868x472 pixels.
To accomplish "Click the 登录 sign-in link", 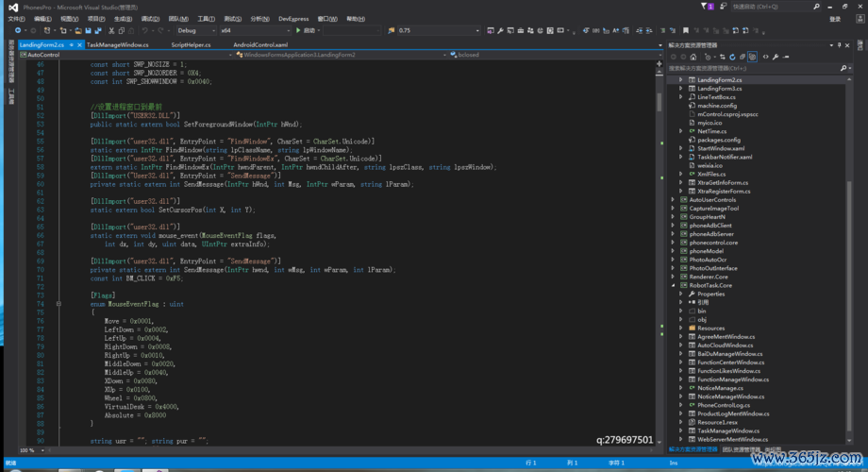I will tap(835, 19).
